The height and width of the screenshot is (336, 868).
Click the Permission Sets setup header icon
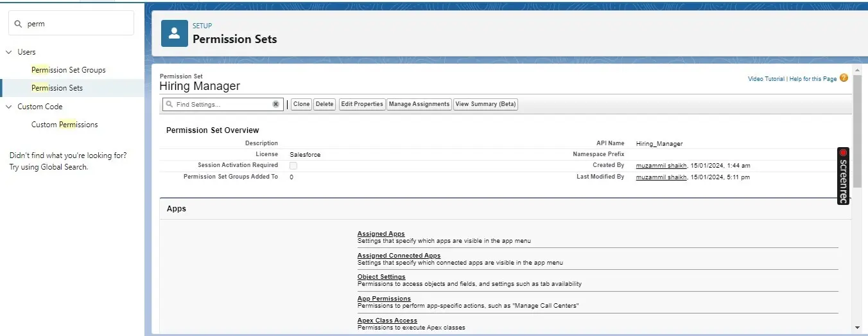pyautogui.click(x=175, y=33)
